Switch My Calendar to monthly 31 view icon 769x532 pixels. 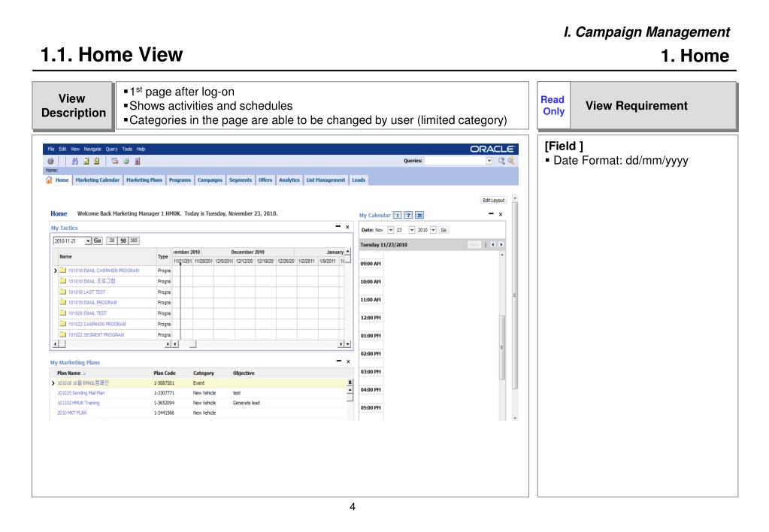pyautogui.click(x=419, y=215)
